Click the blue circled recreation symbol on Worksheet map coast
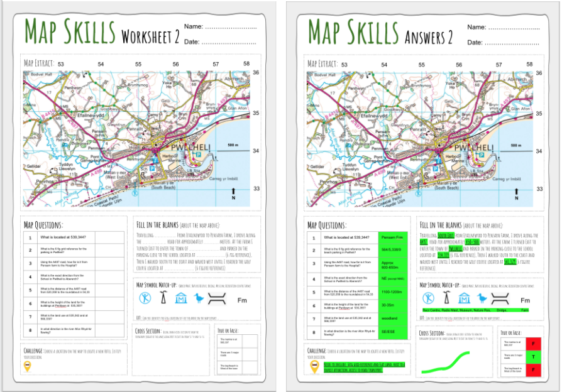This screenshot has height=392, width=562. [x=135, y=193]
